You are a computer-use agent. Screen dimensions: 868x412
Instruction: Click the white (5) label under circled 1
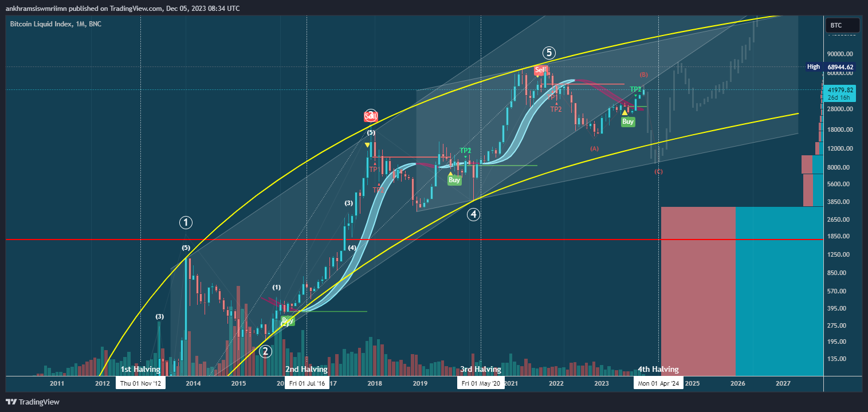186,248
